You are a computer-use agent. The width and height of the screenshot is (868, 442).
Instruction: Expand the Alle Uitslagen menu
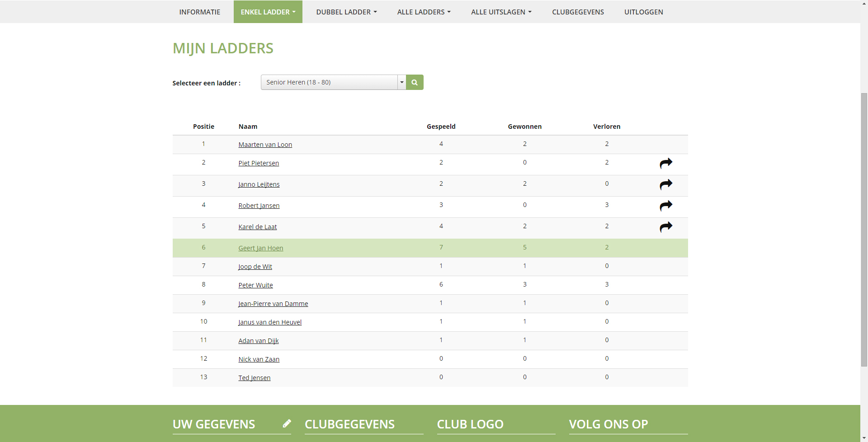pos(501,12)
